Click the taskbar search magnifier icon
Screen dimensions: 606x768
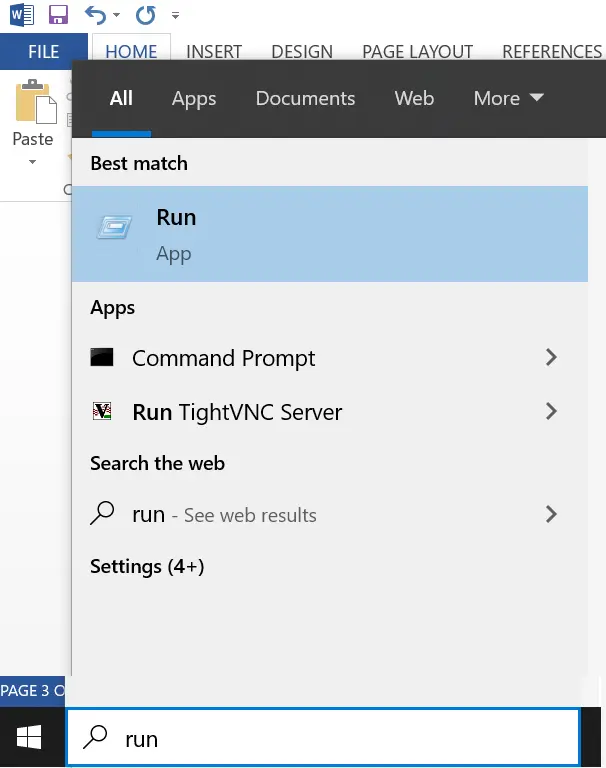(95, 737)
